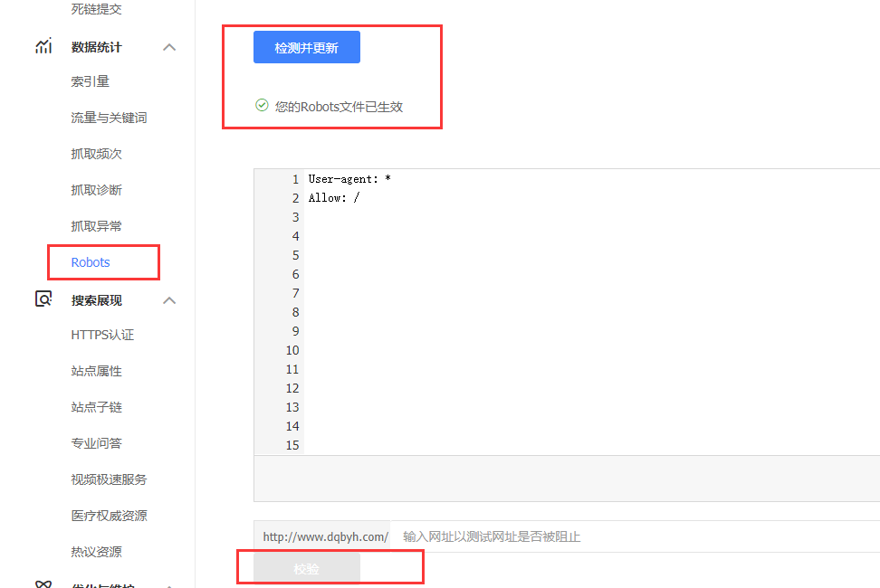The width and height of the screenshot is (880, 588).
Task: Click the 数据统计 chart icon
Action: click(43, 46)
